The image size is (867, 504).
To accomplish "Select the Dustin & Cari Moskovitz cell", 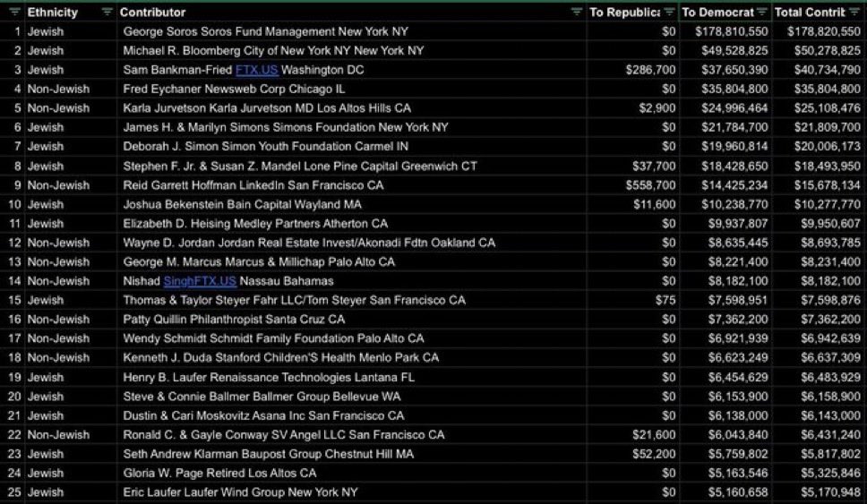I will pyautogui.click(x=351, y=415).
